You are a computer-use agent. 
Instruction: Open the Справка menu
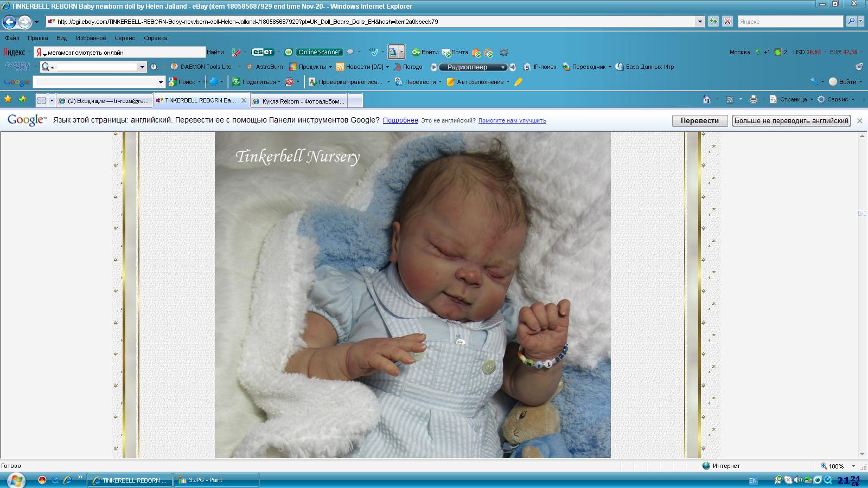click(155, 38)
